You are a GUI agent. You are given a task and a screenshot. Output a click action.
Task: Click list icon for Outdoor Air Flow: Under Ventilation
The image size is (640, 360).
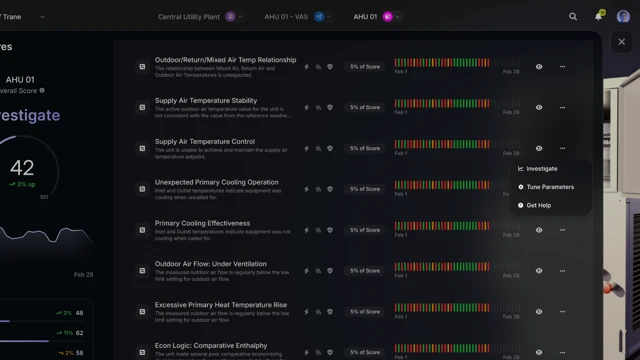142,271
